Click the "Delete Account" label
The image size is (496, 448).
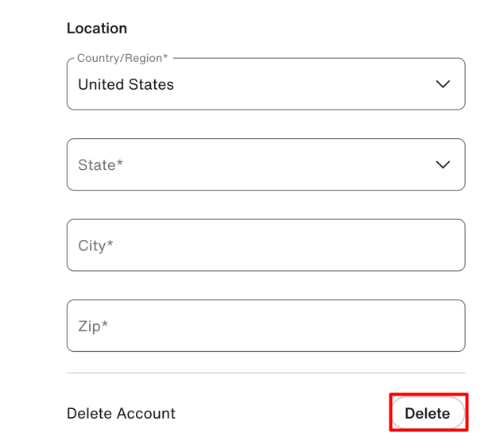(121, 413)
